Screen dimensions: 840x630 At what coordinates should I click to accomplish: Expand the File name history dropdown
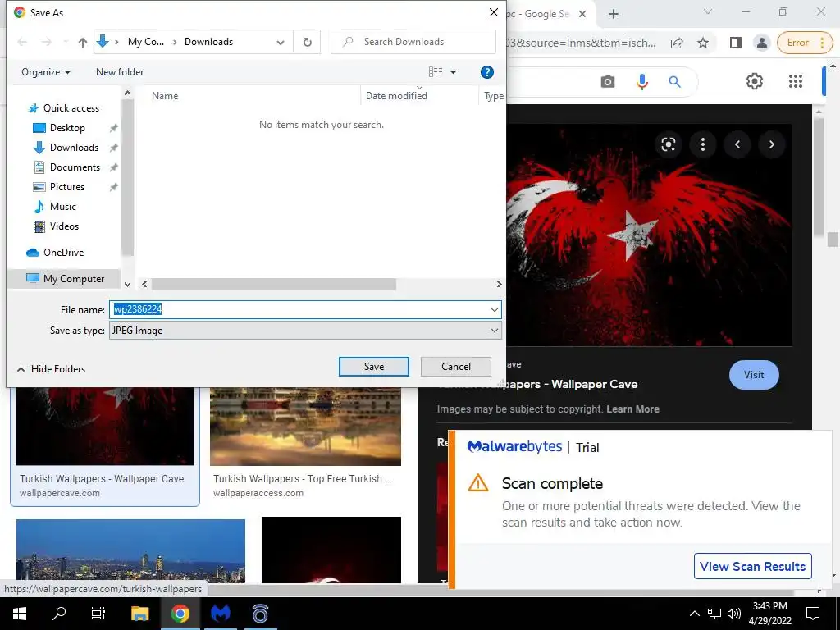pos(494,309)
